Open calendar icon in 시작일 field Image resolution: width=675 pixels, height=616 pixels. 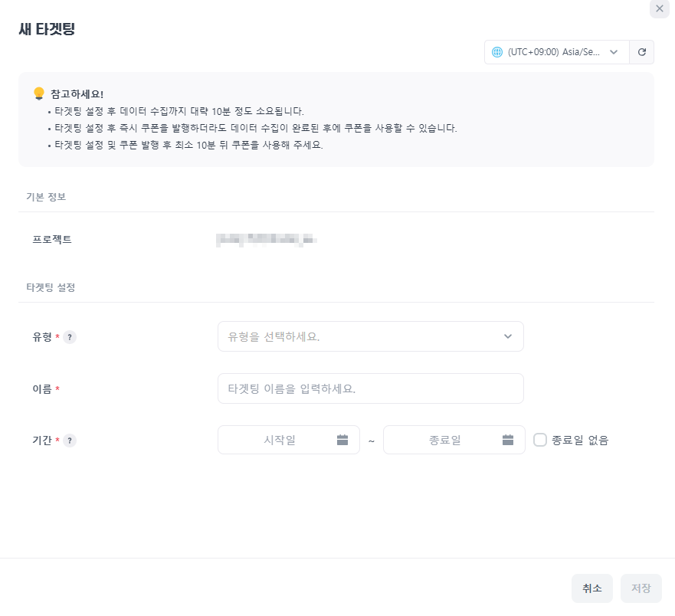[342, 440]
